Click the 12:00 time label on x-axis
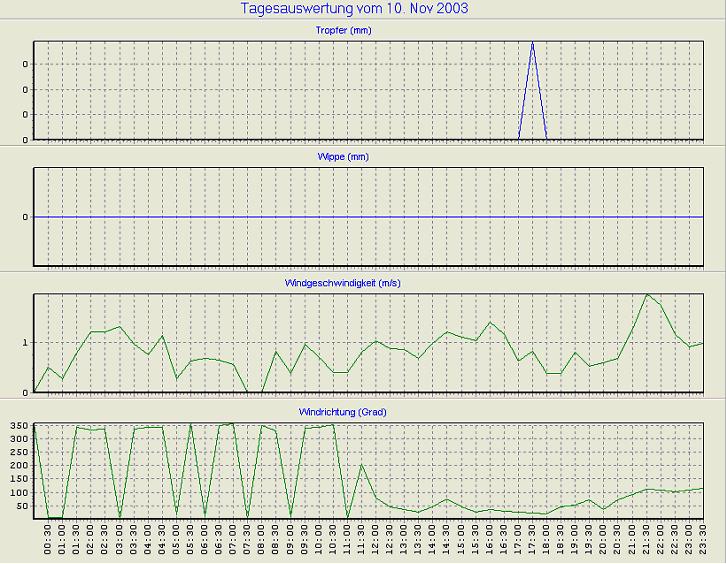The image size is (726, 564). (377, 541)
